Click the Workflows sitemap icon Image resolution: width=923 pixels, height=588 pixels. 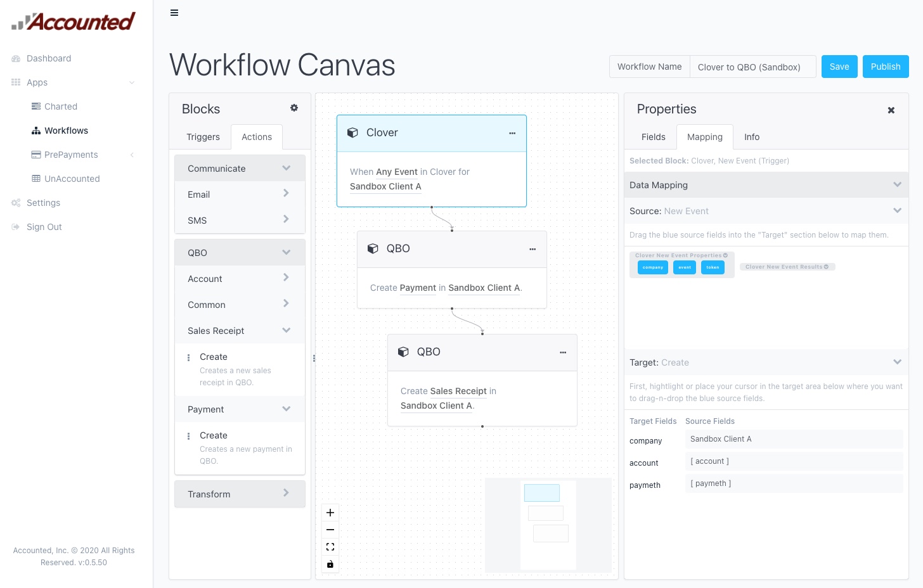pyautogui.click(x=36, y=131)
